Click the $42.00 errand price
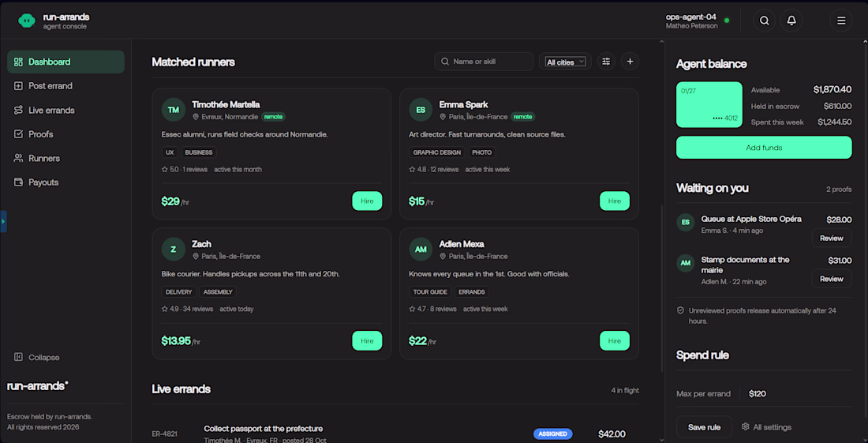The width and height of the screenshot is (868, 443). pos(612,434)
